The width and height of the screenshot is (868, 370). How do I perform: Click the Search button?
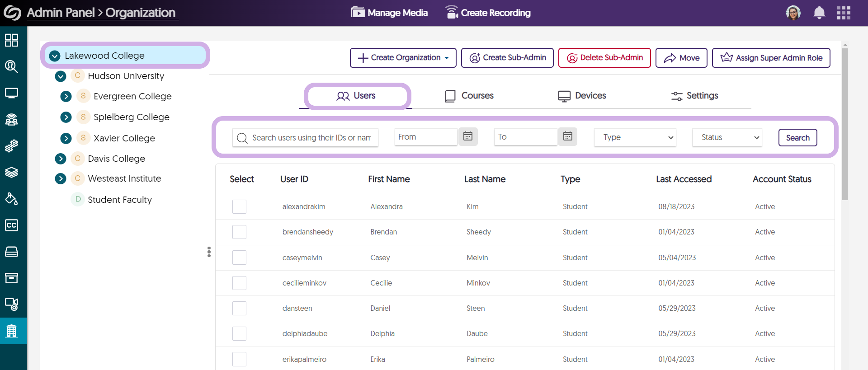[x=797, y=138]
